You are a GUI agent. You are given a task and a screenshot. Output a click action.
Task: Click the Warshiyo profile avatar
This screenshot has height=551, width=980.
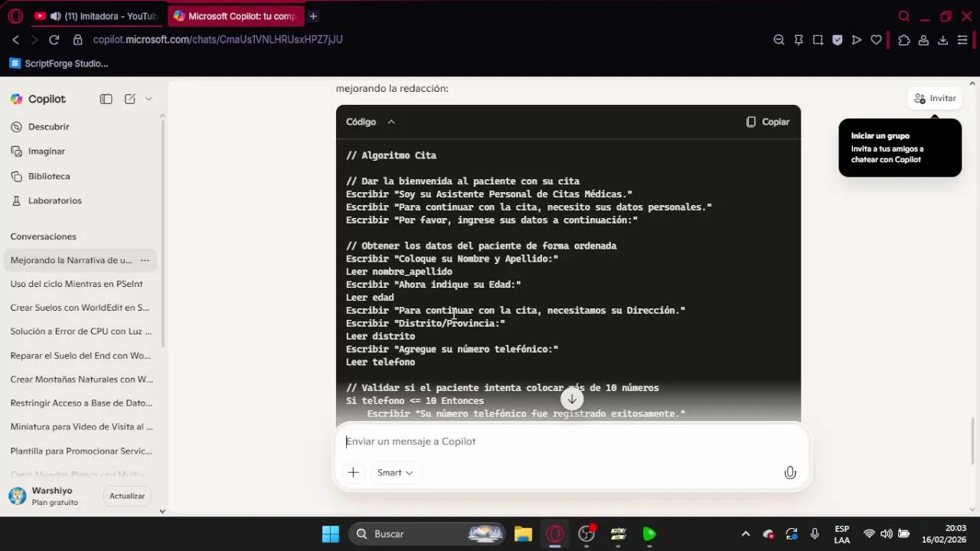pos(17,496)
